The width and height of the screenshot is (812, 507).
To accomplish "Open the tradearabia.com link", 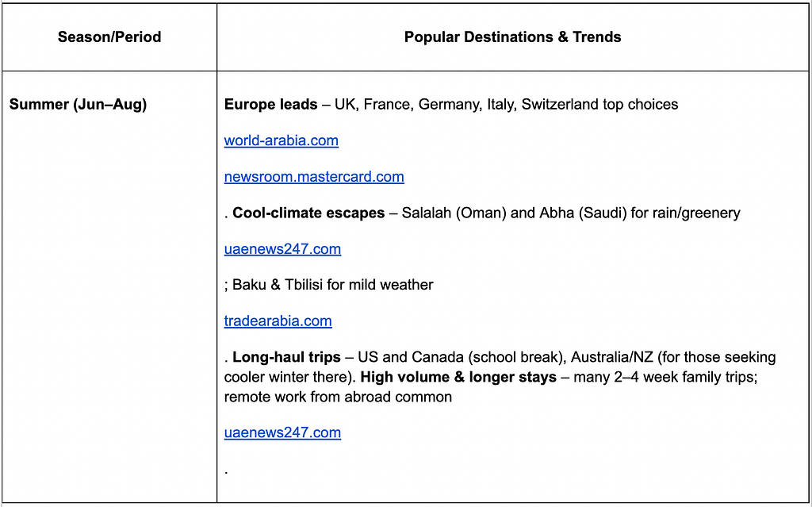I will point(278,321).
